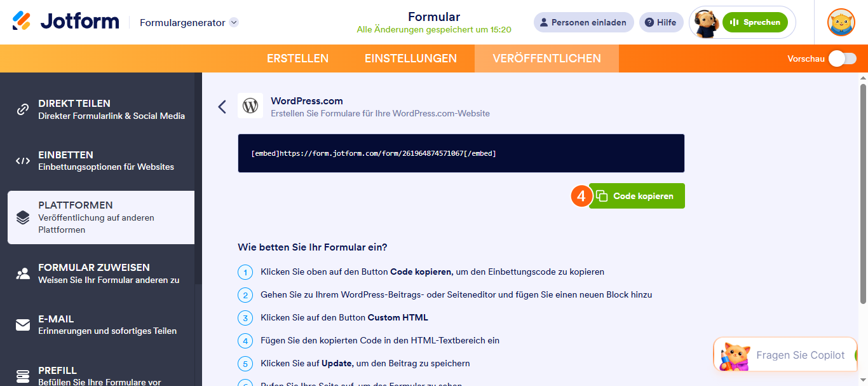Click Personen einladen button

point(583,22)
